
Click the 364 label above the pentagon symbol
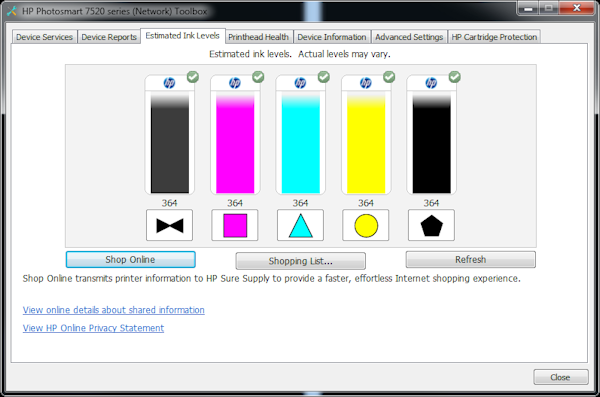click(x=431, y=203)
